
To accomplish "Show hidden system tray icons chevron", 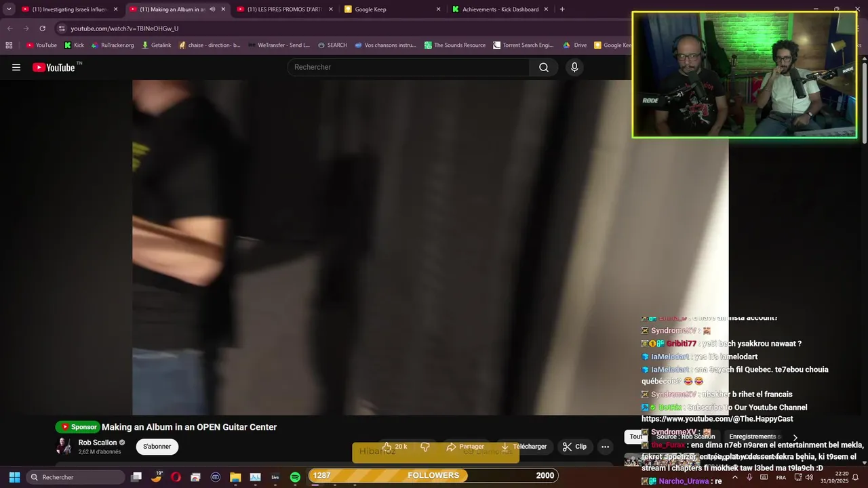I will coord(734,477).
